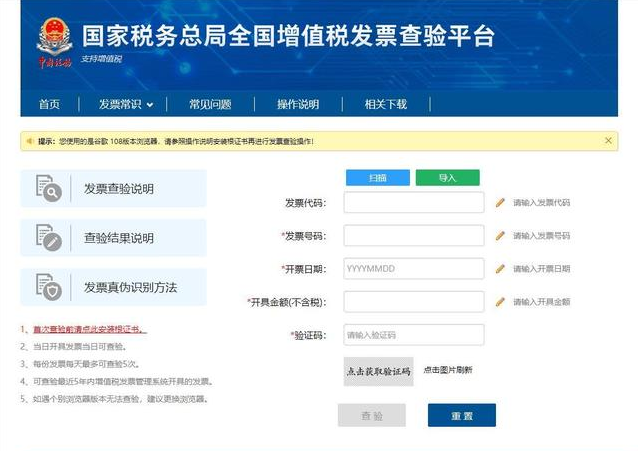Focus the 开具金额(不含税) input field
This screenshot has height=451, width=638.
pyautogui.click(x=414, y=302)
